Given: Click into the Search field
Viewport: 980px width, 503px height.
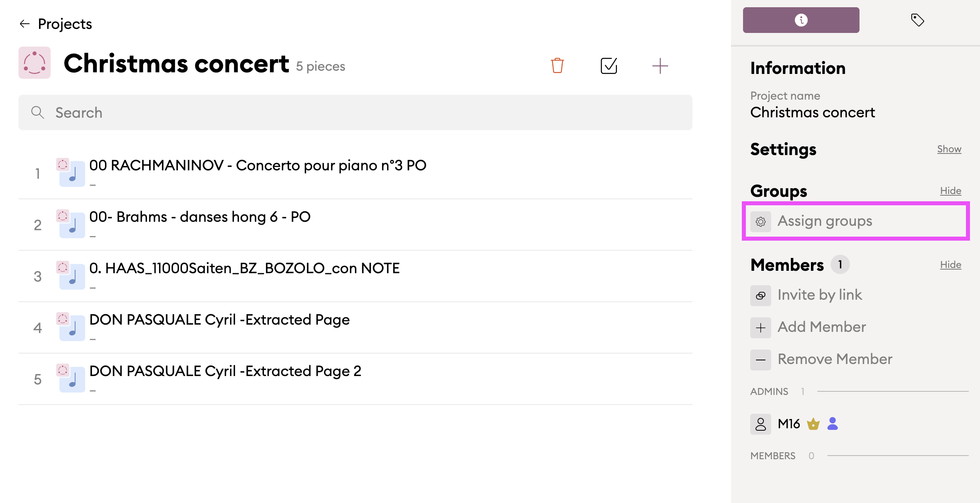Looking at the screenshot, I should coord(355,112).
